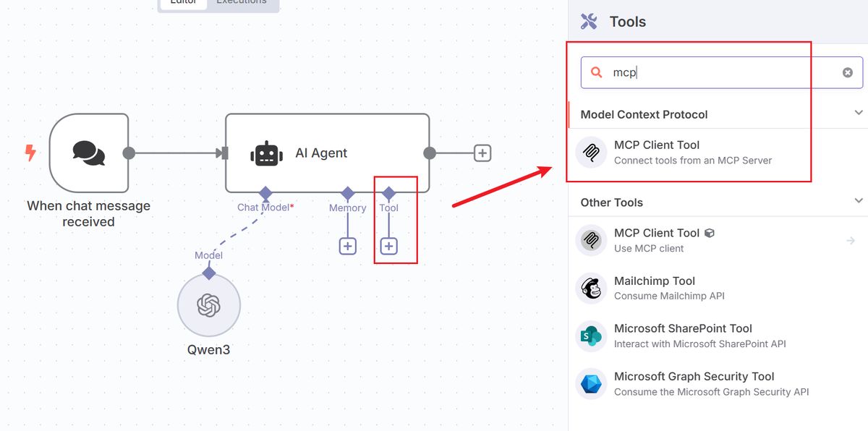Click the search magnifier in Tools panel

(x=596, y=72)
